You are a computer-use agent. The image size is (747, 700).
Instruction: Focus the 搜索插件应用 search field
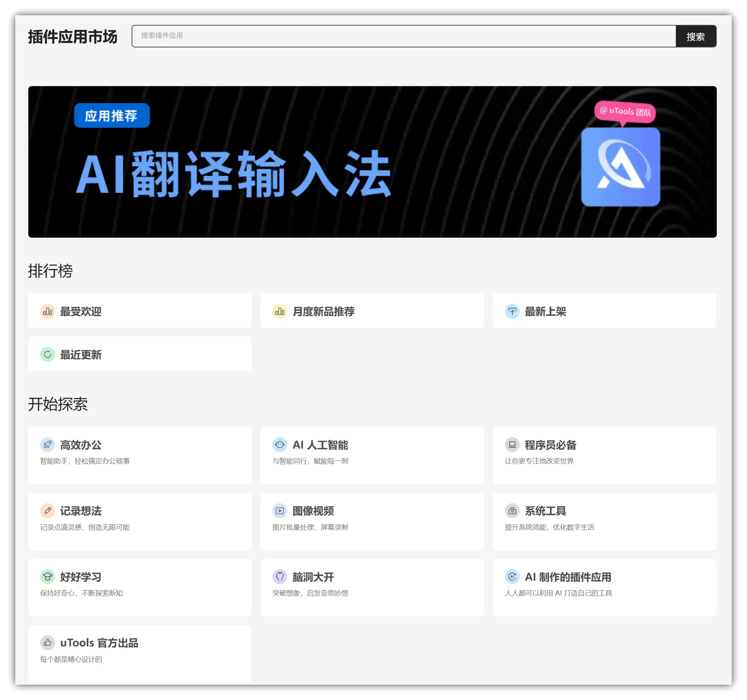pos(404,36)
